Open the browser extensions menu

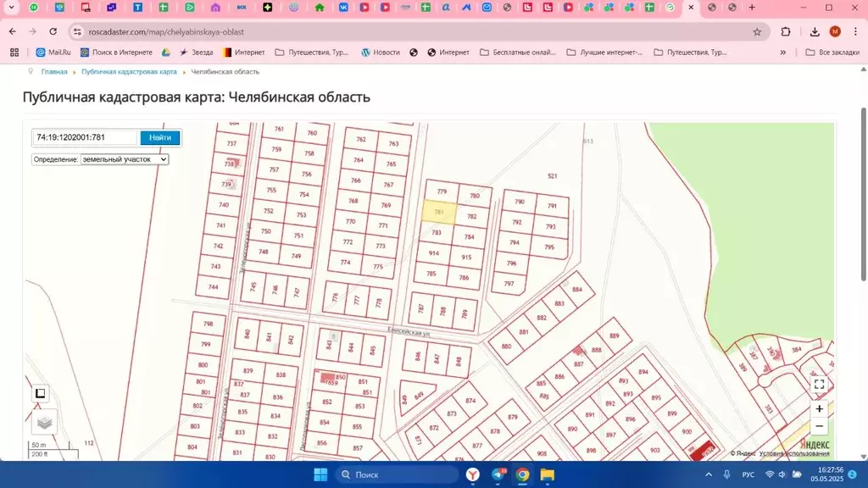click(x=786, y=31)
